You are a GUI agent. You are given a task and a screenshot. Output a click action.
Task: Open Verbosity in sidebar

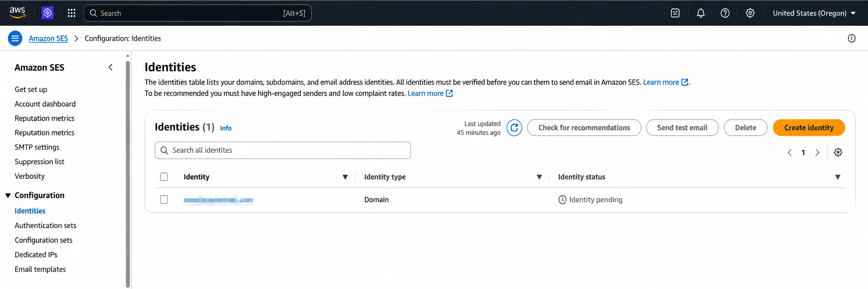[30, 176]
